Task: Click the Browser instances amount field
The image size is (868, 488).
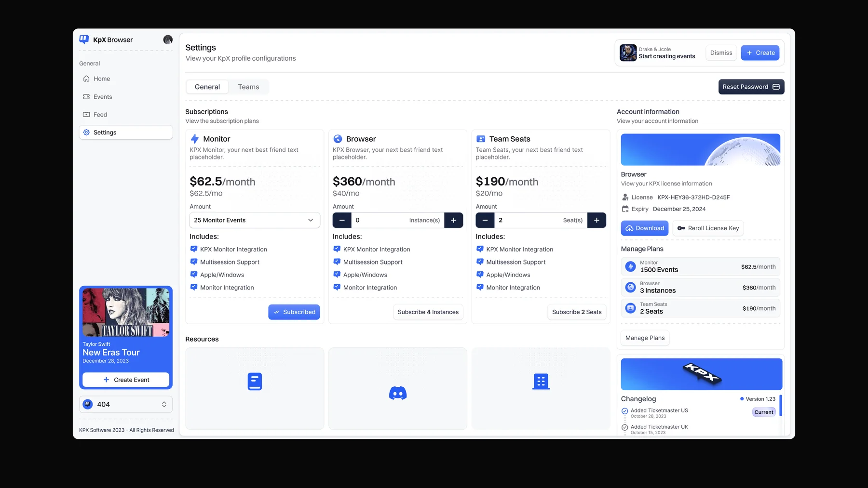Action: pos(398,220)
